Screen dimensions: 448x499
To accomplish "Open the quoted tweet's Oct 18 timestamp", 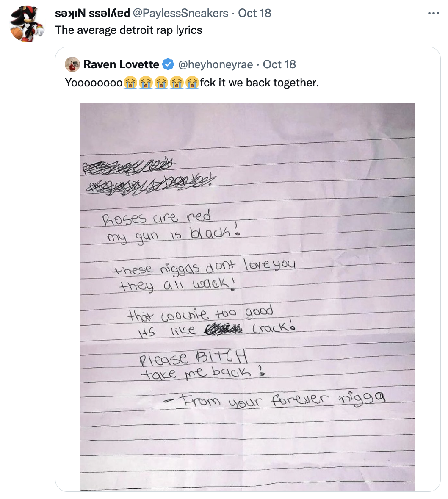I will click(x=279, y=64).
